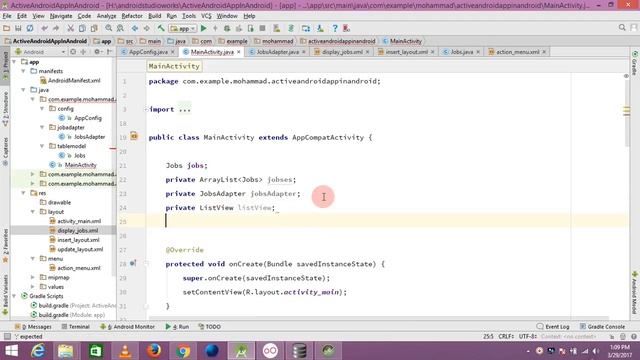
Task: Collapse the res folder
Action: 23,193
